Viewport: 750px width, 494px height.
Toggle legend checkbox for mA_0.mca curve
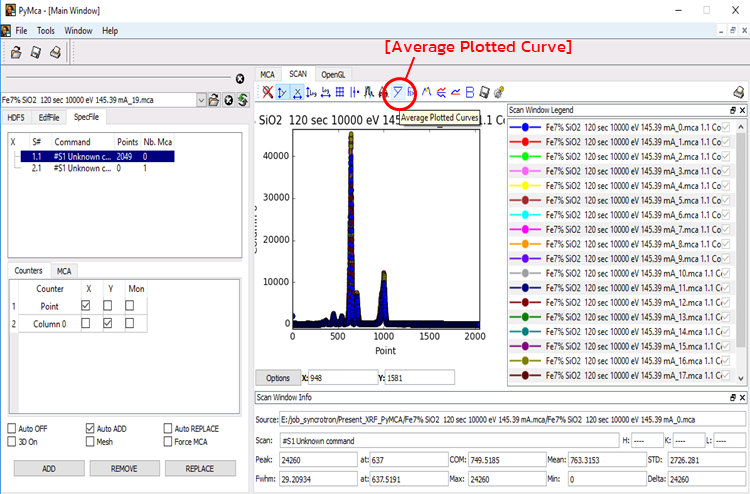[x=726, y=127]
